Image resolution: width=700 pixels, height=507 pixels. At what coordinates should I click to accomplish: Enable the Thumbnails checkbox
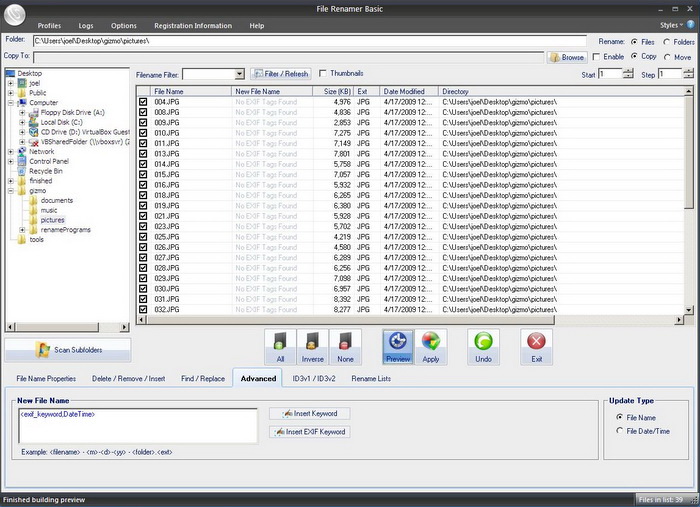[x=323, y=74]
